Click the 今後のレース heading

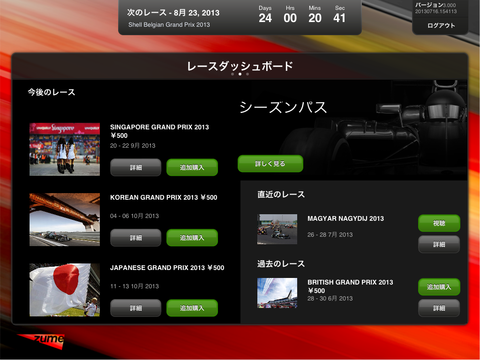click(52, 92)
